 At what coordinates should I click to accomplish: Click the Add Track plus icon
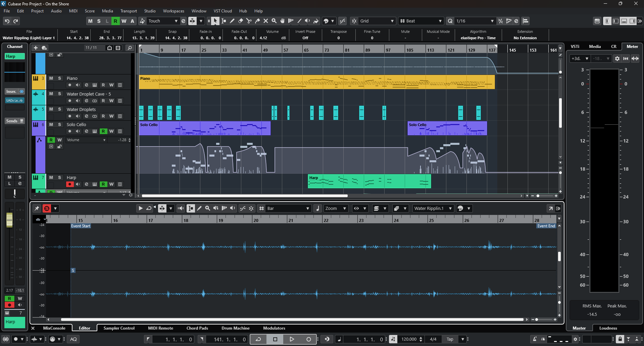36,48
